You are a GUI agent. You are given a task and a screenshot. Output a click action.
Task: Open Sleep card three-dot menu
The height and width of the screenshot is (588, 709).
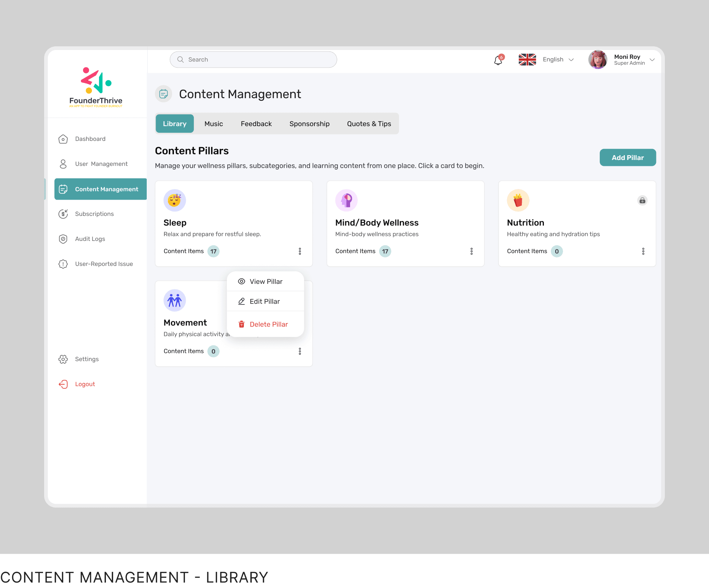point(300,252)
